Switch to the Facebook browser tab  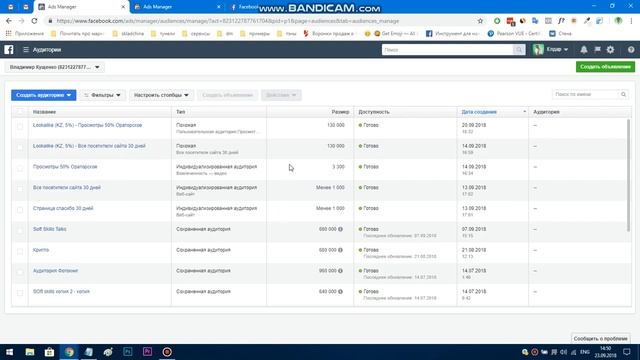coord(245,7)
